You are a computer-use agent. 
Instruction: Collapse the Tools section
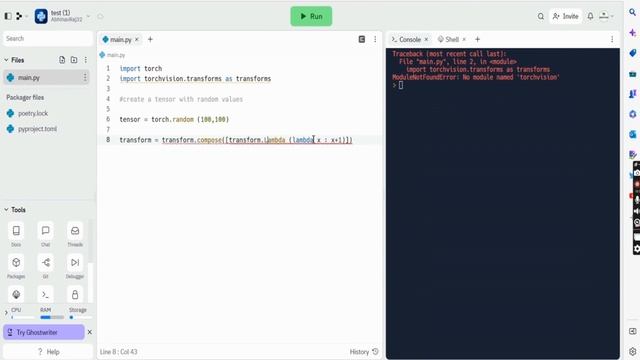(x=6, y=210)
